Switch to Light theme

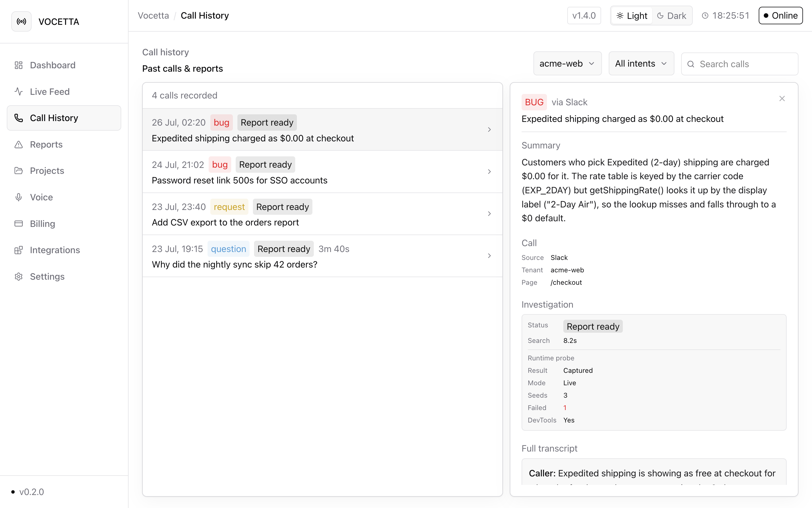tap(632, 16)
